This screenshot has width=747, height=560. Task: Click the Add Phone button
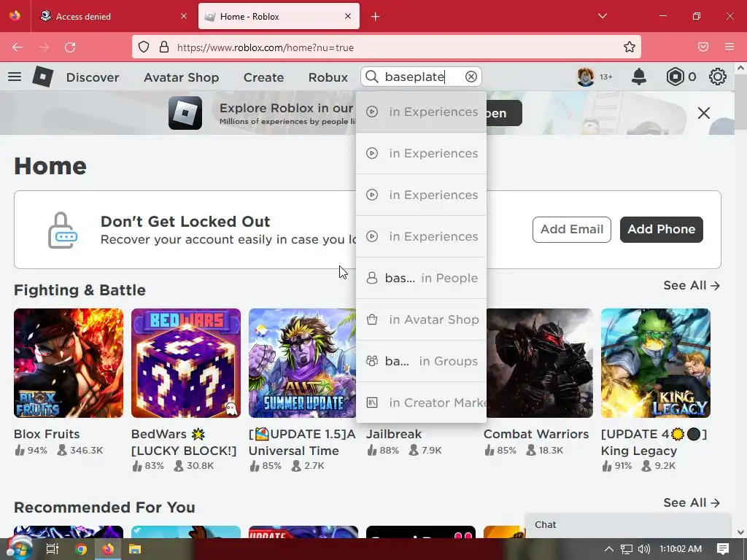click(x=661, y=230)
